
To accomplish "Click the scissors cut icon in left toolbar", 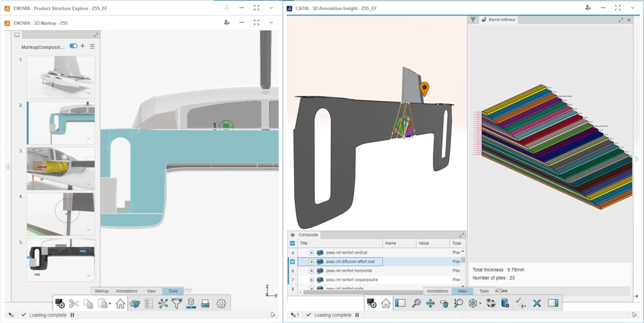I will pyautogui.click(x=74, y=304).
